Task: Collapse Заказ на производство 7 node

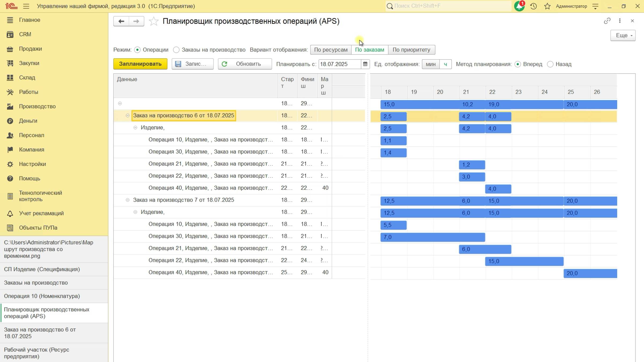Action: point(127,200)
